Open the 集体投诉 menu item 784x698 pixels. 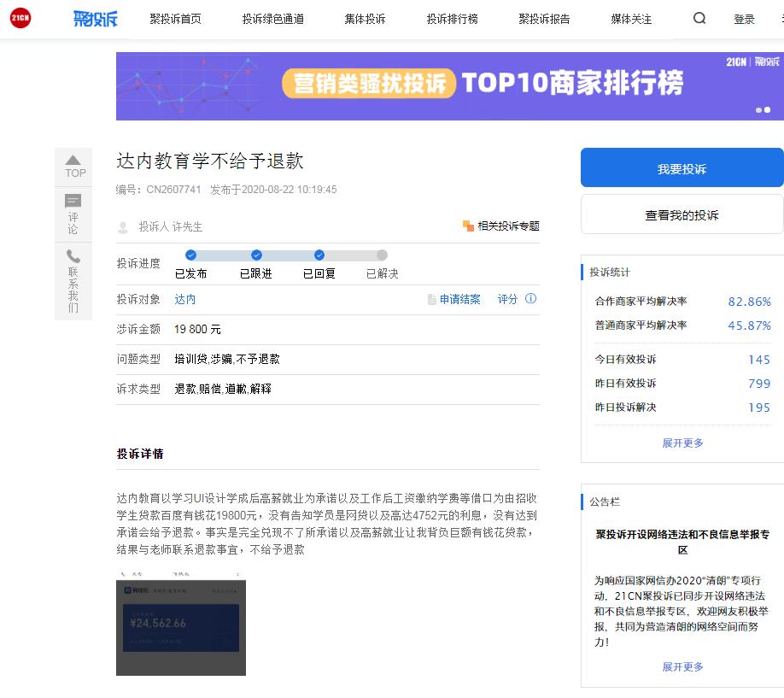click(x=365, y=19)
